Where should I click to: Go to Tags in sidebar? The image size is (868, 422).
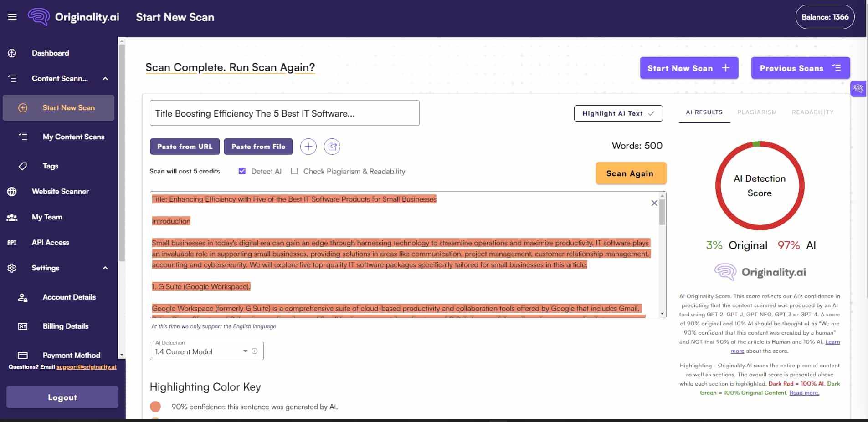coord(51,166)
